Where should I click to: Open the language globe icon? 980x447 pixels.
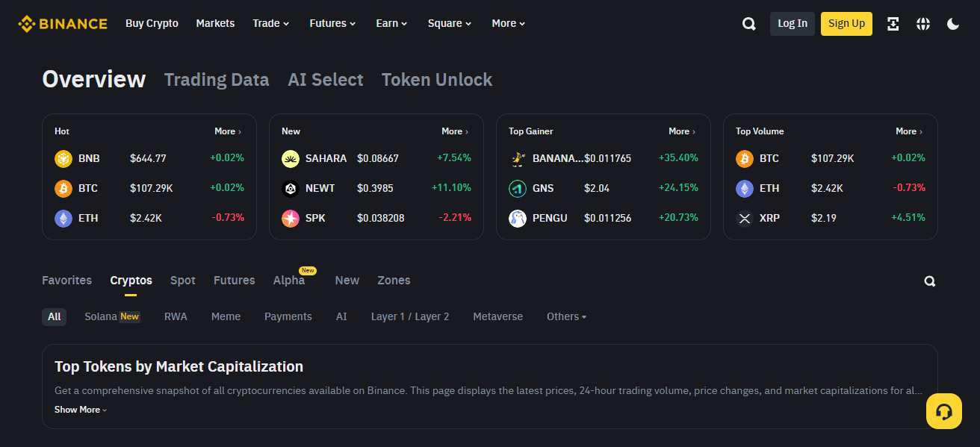pos(923,24)
